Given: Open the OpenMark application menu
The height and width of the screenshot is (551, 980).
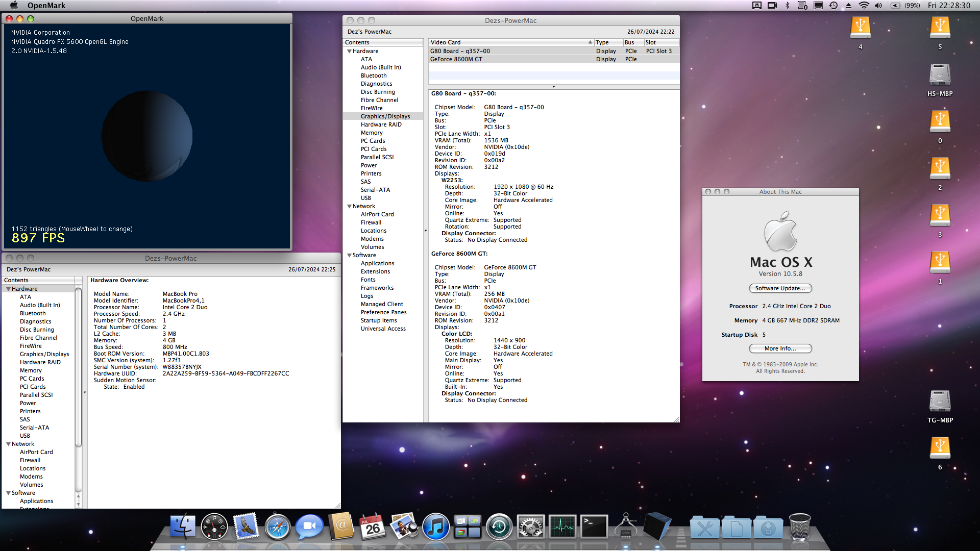Looking at the screenshot, I should pyautogui.click(x=46, y=5).
